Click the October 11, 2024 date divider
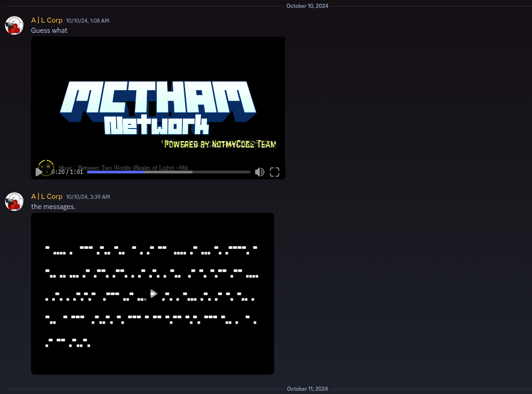Image resolution: width=532 pixels, height=394 pixels. click(x=307, y=389)
